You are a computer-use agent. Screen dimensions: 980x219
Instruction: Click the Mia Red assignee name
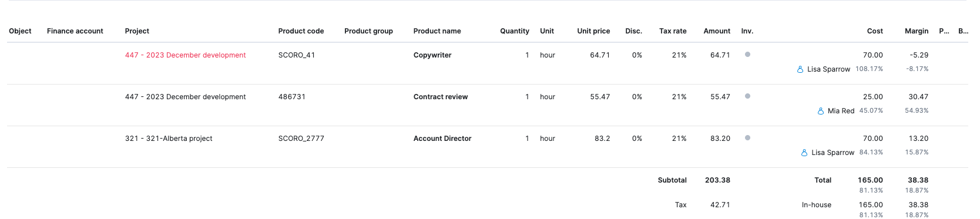(x=841, y=111)
